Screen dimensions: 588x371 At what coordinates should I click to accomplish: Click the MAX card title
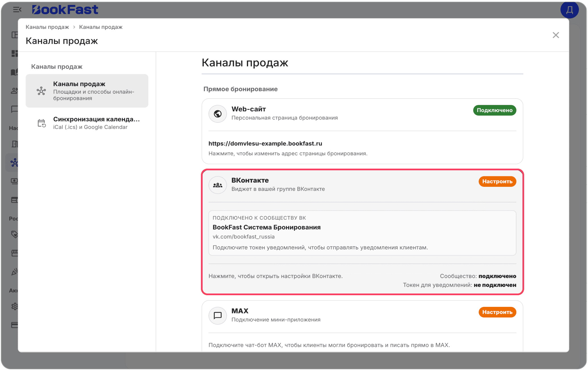tap(240, 311)
